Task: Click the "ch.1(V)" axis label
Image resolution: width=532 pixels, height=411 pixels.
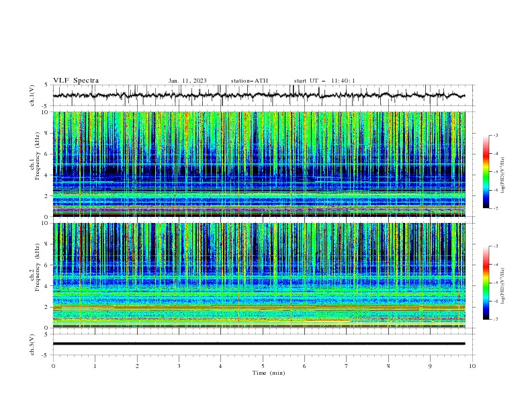Action: click(32, 95)
